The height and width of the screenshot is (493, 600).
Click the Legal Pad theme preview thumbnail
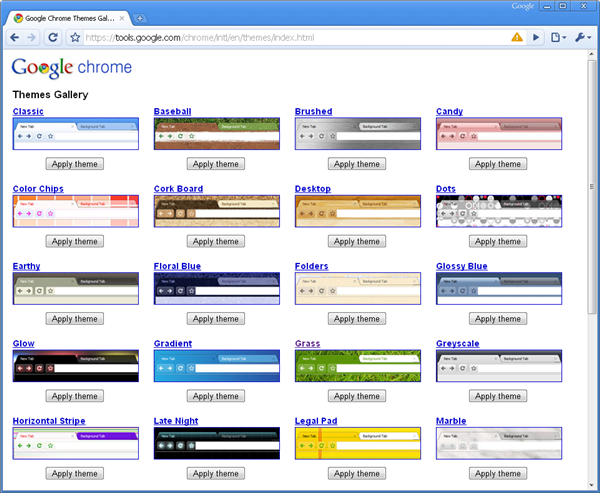(x=358, y=443)
